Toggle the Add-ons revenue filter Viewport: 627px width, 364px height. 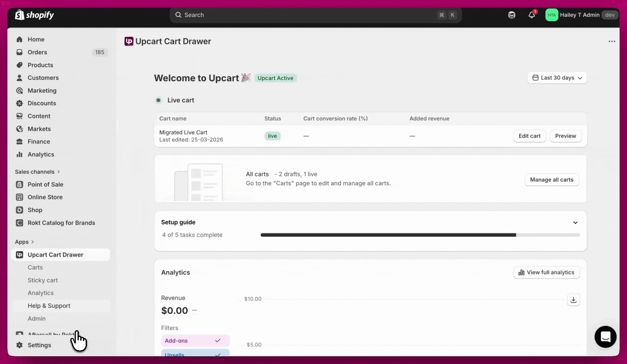(196, 341)
